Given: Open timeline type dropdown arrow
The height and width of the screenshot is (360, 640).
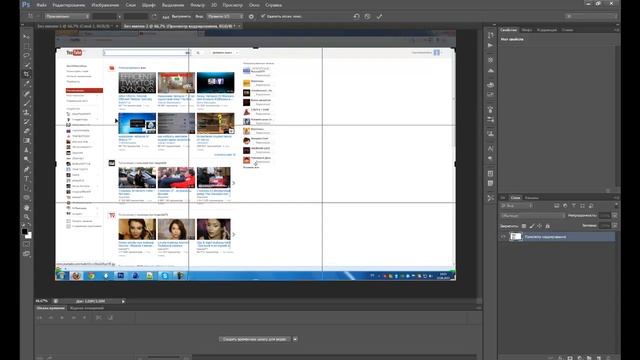Looking at the screenshot, I should pyautogui.click(x=295, y=339).
